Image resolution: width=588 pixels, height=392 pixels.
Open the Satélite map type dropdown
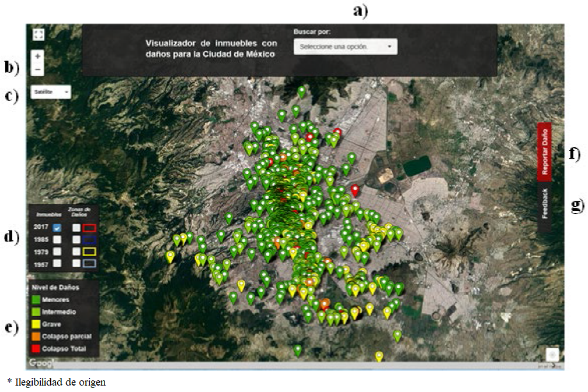click(51, 92)
